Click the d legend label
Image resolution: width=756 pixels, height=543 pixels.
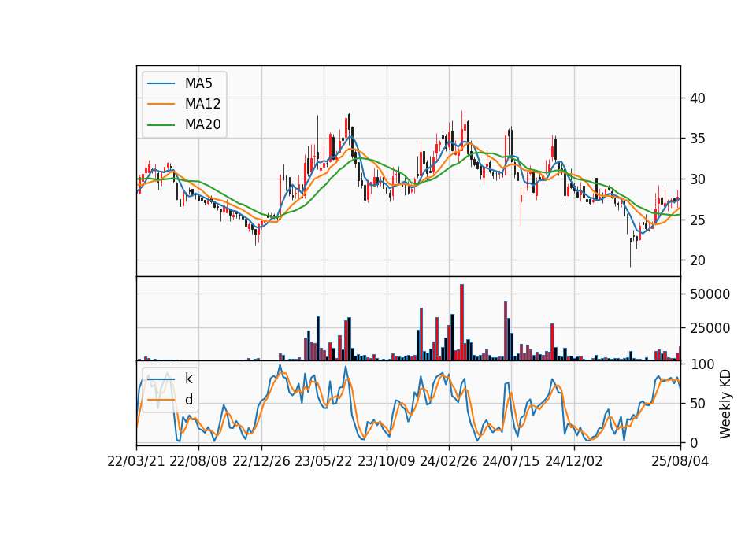188,400
